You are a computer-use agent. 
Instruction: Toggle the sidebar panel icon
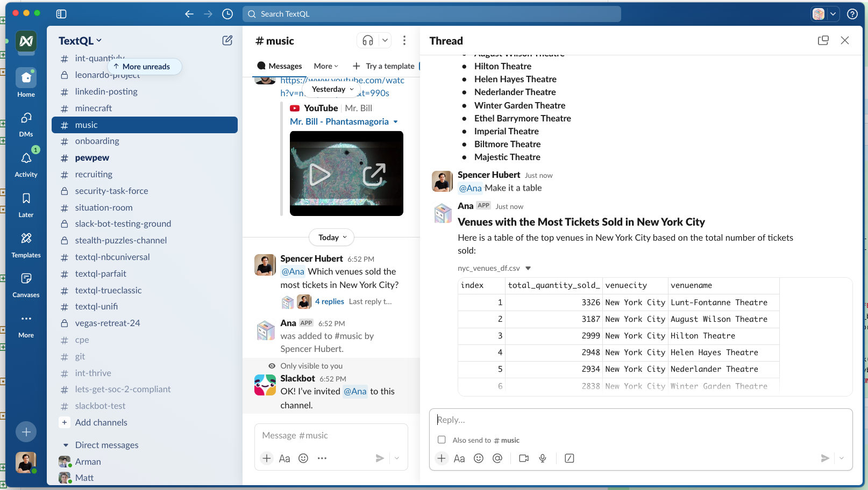(61, 14)
